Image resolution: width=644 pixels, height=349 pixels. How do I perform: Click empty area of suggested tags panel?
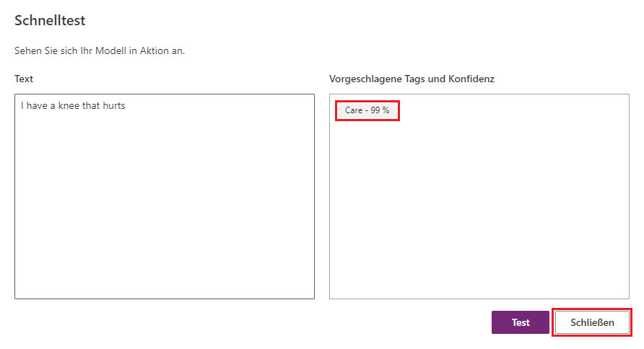pyautogui.click(x=479, y=216)
